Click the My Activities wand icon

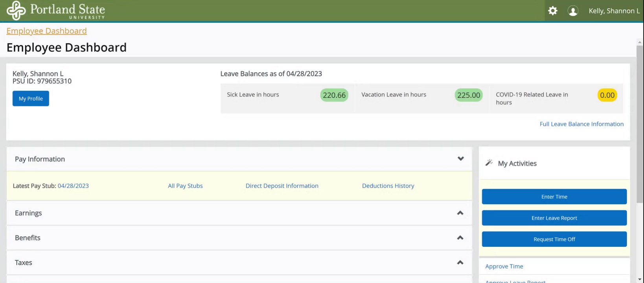pos(489,163)
